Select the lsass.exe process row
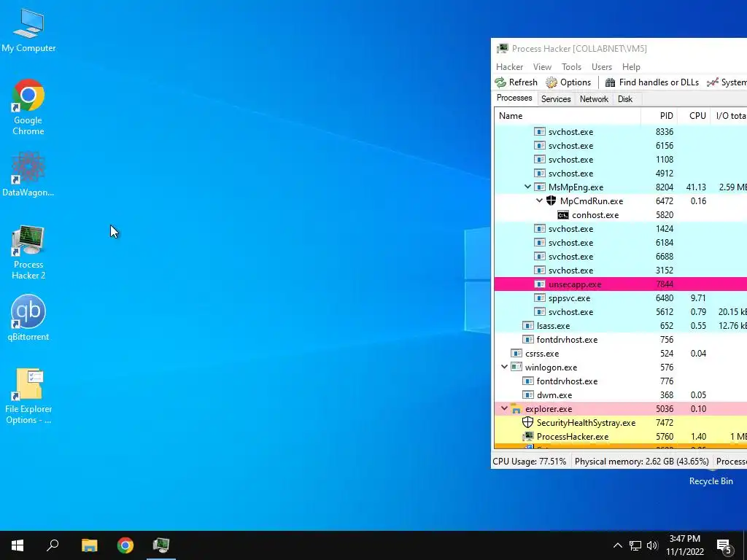Viewport: 747px width, 560px height. pyautogui.click(x=621, y=326)
